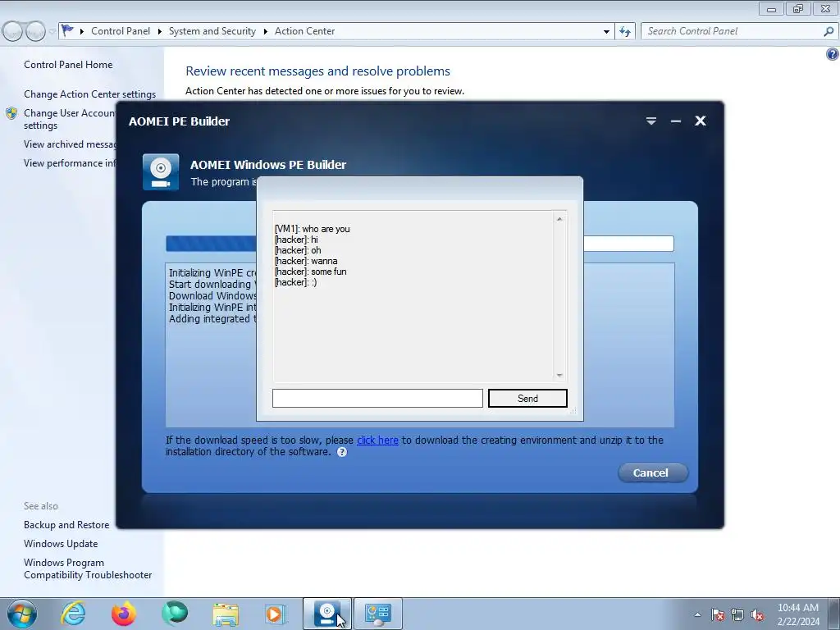
Task: Open View performance information link
Action: 70,163
